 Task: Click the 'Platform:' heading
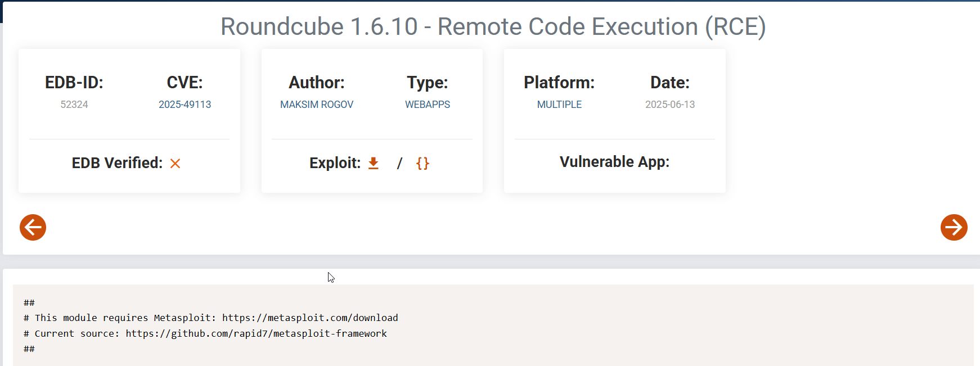559,83
